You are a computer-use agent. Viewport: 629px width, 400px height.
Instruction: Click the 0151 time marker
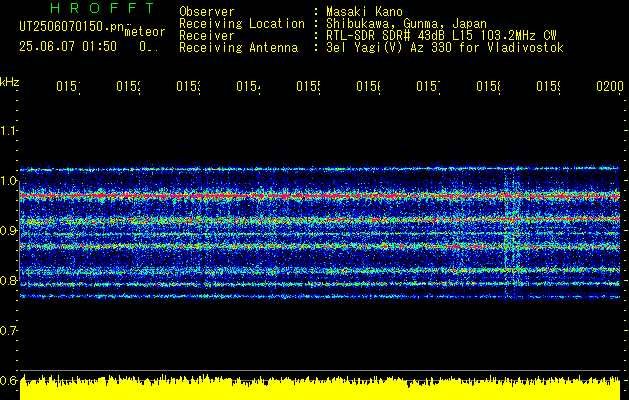[x=68, y=87]
